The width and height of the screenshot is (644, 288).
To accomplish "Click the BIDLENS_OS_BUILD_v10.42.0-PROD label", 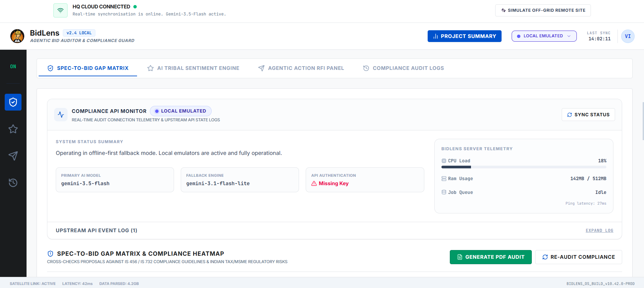I will coord(600,284).
